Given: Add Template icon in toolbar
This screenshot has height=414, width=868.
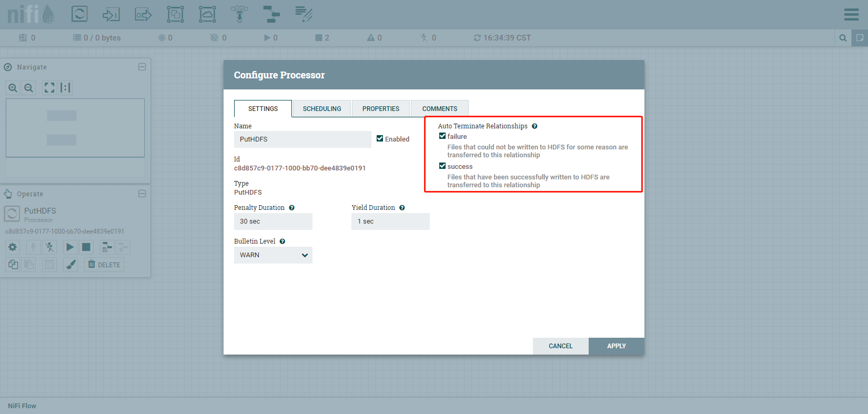Looking at the screenshot, I should point(271,14).
